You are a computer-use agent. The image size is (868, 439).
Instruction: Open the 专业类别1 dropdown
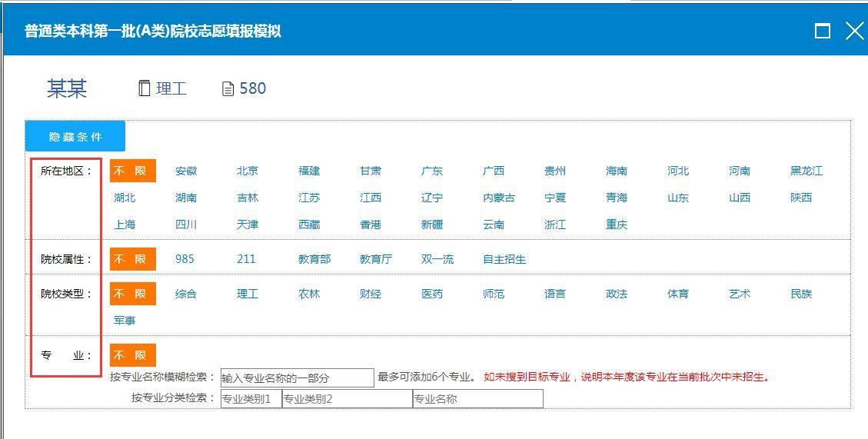[x=251, y=399]
